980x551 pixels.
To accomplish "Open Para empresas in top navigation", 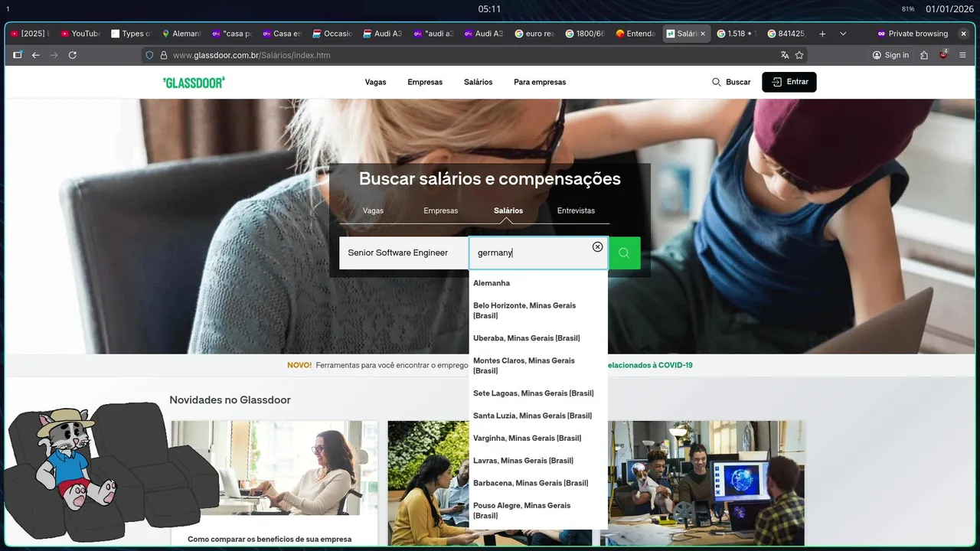I will click(540, 82).
